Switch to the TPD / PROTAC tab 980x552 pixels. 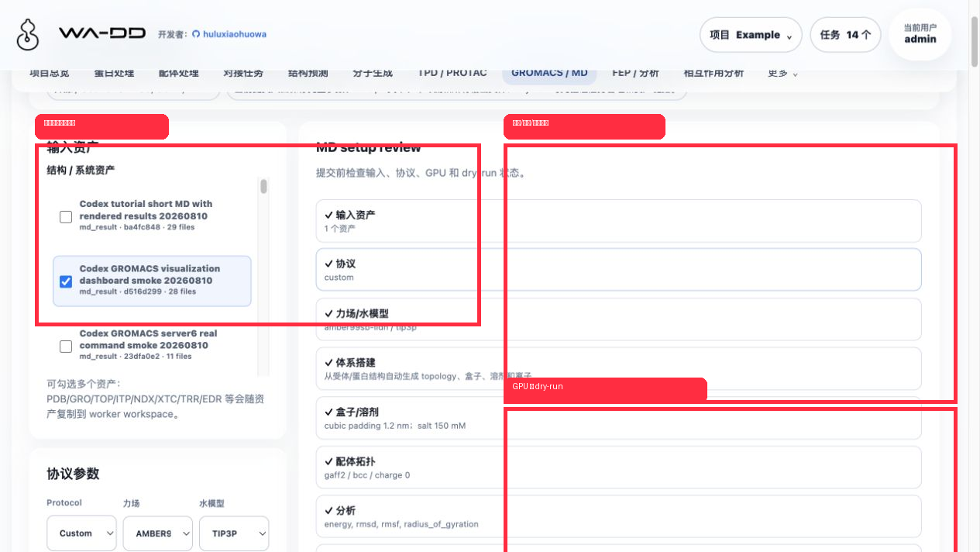(452, 73)
